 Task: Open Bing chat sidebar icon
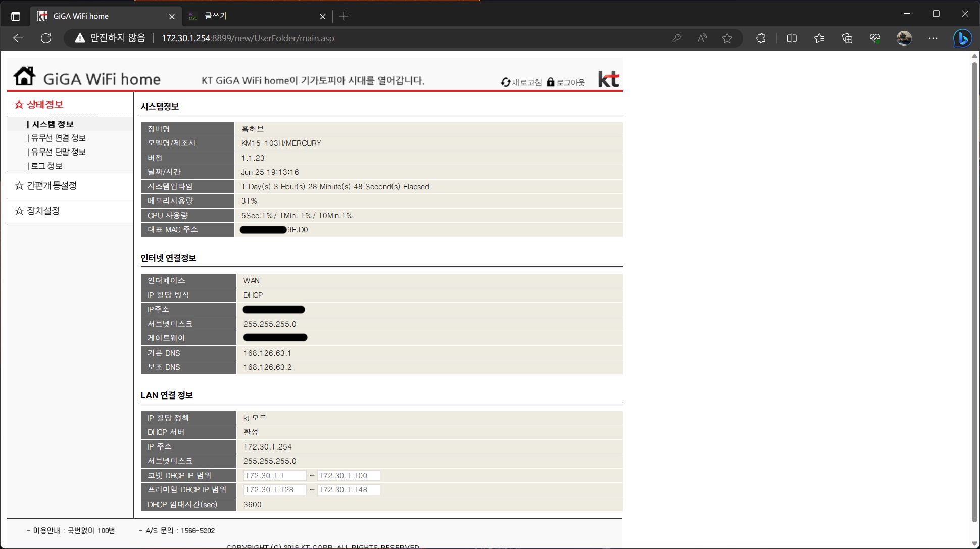point(962,38)
